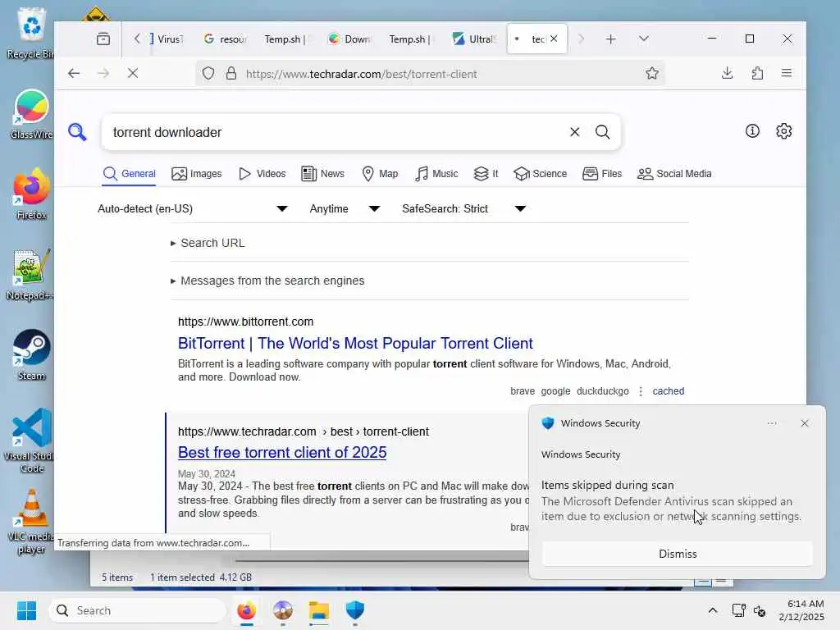Open Windows Security shield in taskbar
The width and height of the screenshot is (840, 630).
coord(354,610)
